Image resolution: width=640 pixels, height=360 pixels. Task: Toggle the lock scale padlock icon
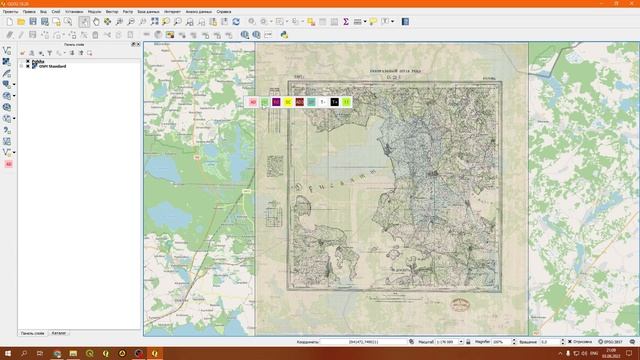(468, 342)
